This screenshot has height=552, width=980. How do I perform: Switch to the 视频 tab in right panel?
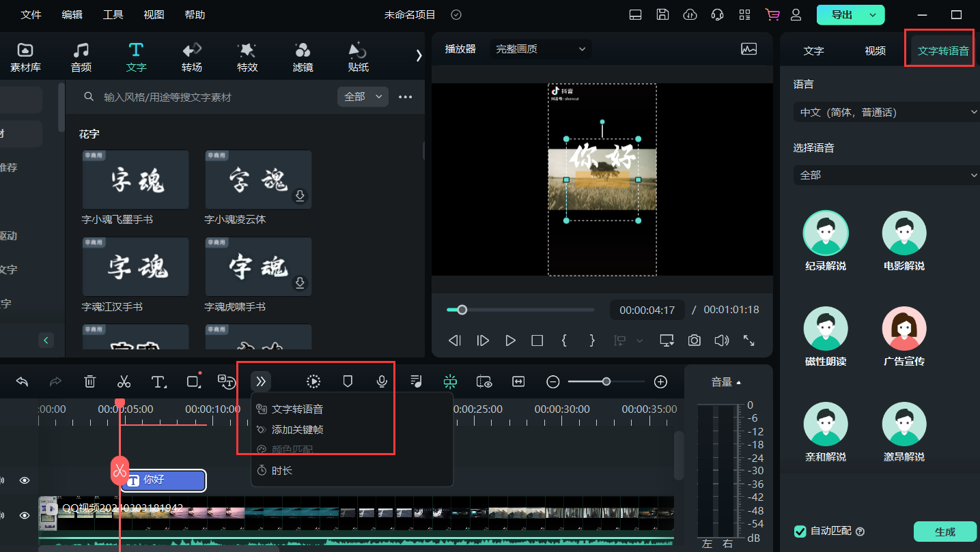pos(875,50)
